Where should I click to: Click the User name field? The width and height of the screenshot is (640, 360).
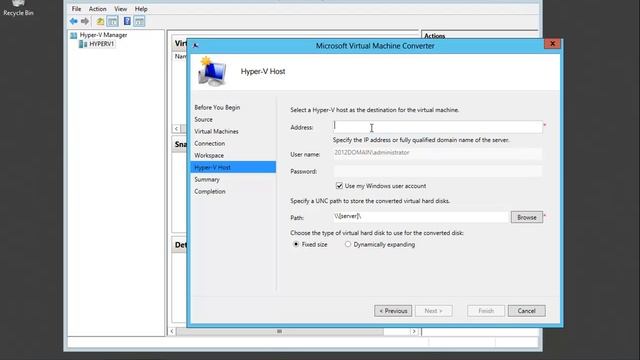(438, 153)
